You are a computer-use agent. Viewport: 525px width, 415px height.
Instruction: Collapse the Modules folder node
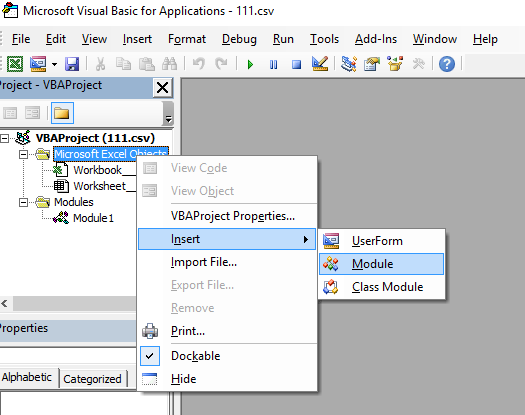[x=23, y=202]
